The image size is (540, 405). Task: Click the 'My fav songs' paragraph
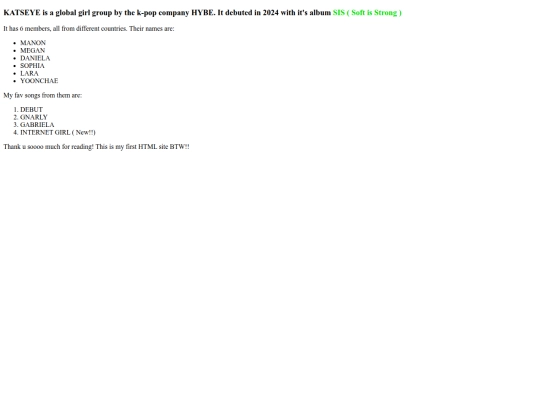tap(43, 95)
